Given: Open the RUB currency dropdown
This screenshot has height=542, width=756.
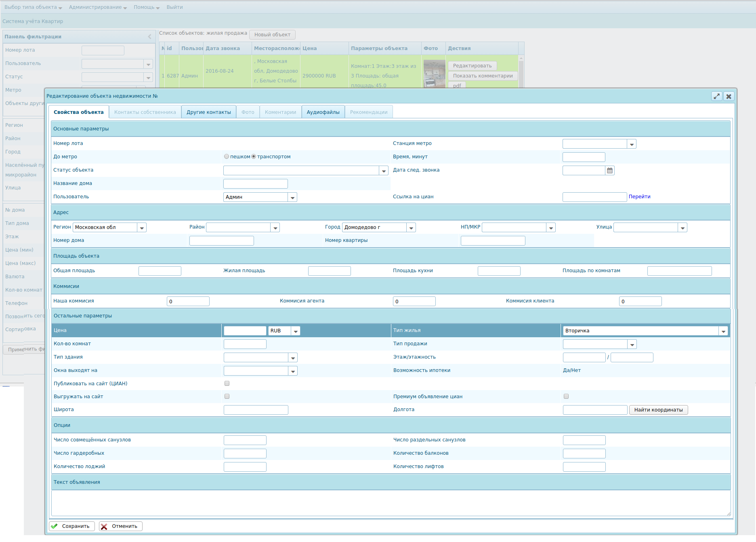Looking at the screenshot, I should coord(296,331).
